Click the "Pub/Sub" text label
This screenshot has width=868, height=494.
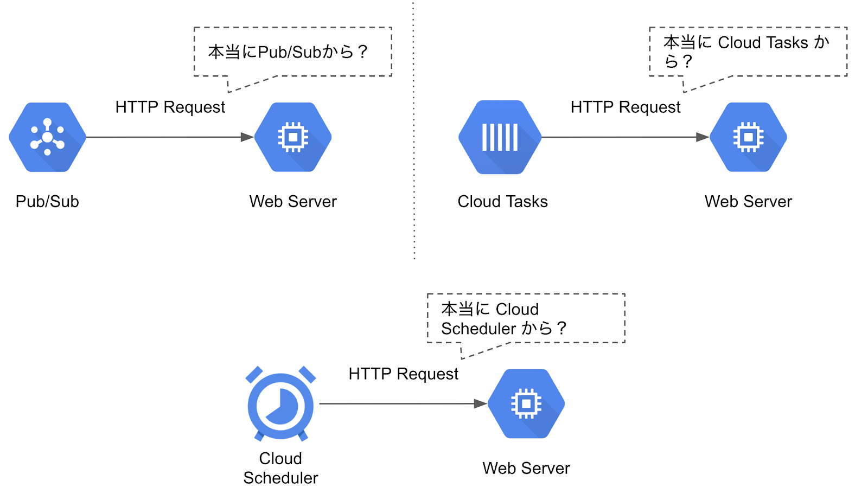(47, 202)
